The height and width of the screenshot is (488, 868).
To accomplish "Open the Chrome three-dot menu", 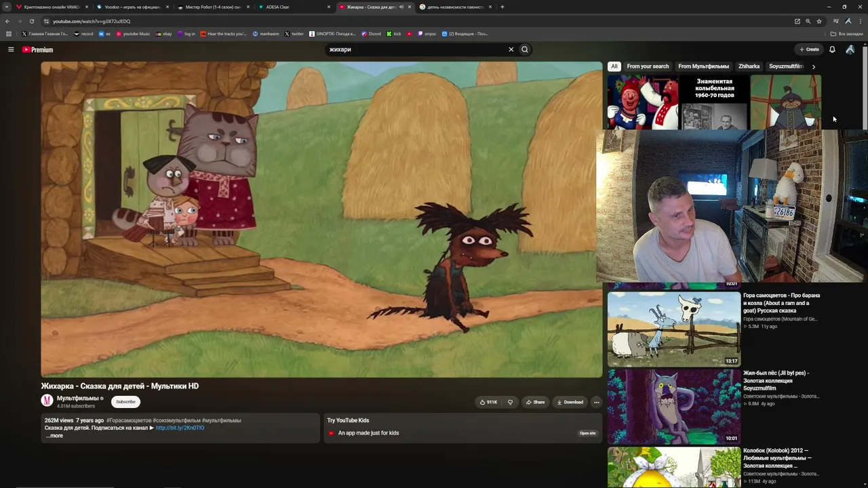I will pyautogui.click(x=860, y=21).
